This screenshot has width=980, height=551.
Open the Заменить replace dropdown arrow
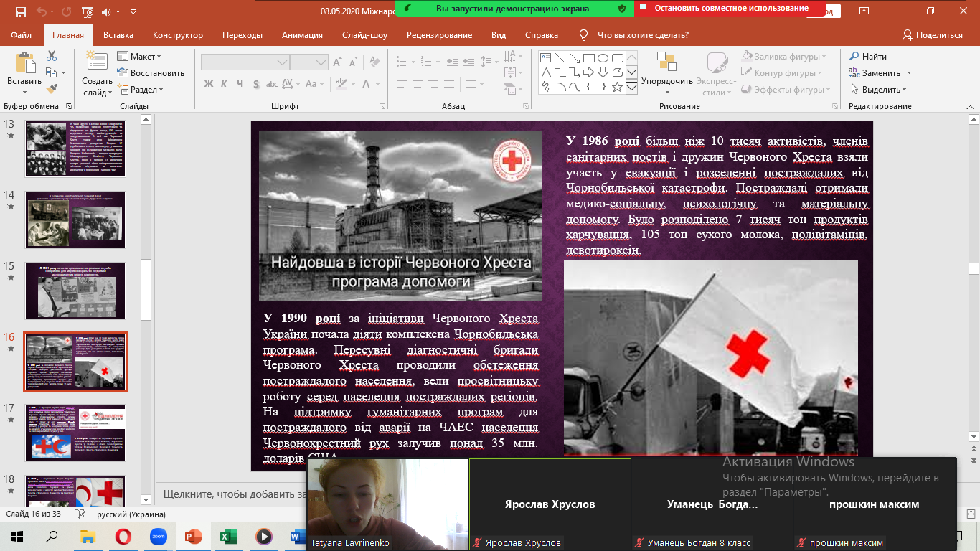pos(909,73)
